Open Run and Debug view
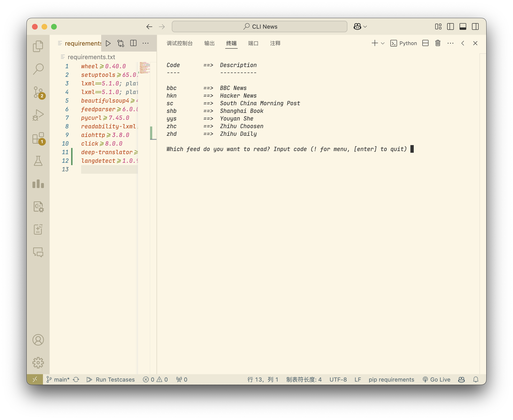The height and width of the screenshot is (420, 513). pos(38,115)
